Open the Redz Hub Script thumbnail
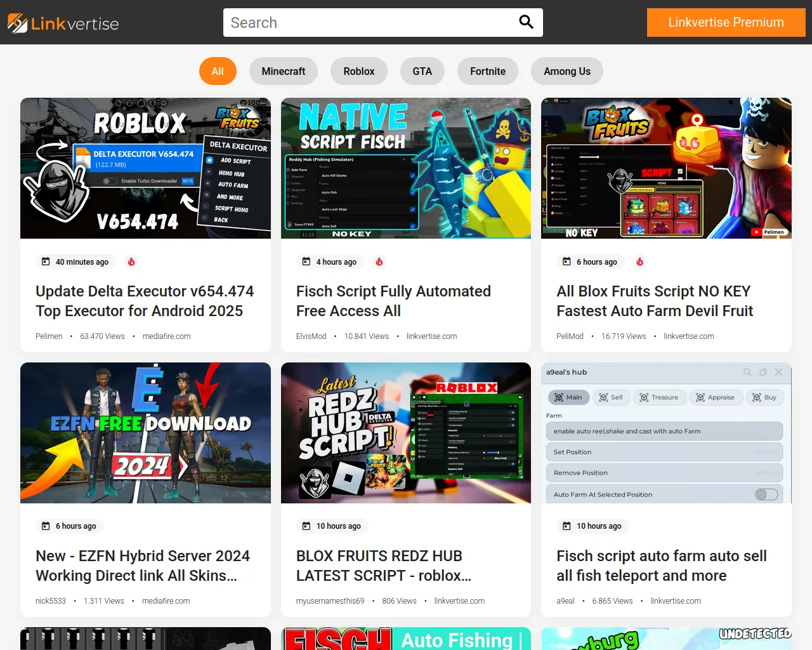 tap(406, 433)
